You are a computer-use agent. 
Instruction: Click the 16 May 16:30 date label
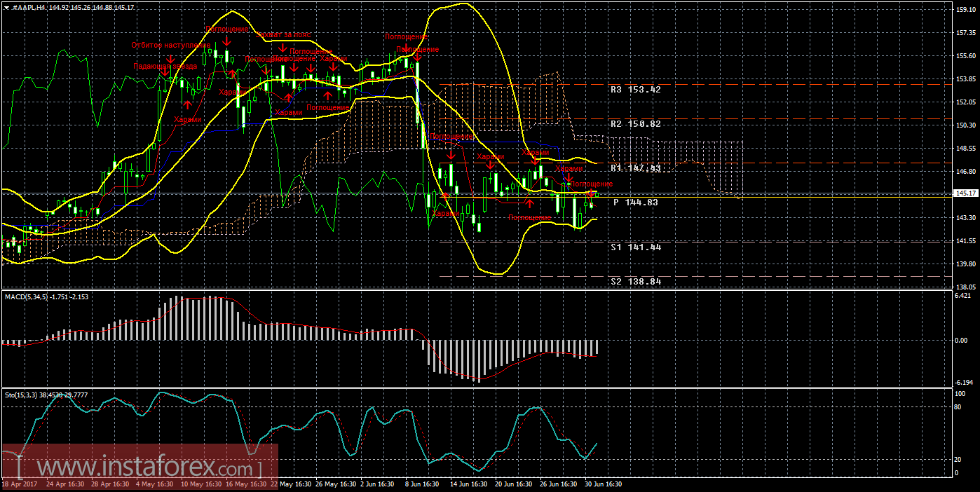click(245, 484)
